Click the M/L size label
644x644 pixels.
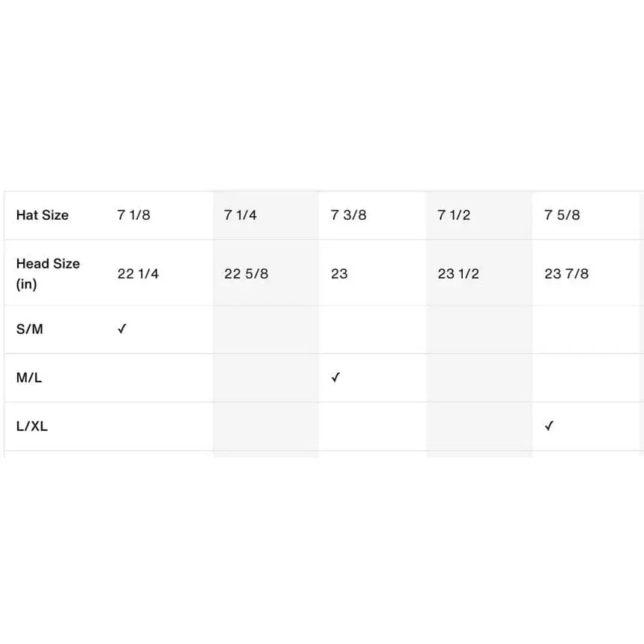[x=29, y=377]
